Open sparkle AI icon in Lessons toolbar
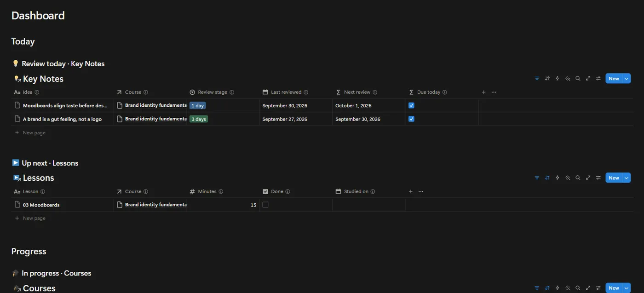This screenshot has height=293, width=644. pyautogui.click(x=568, y=178)
